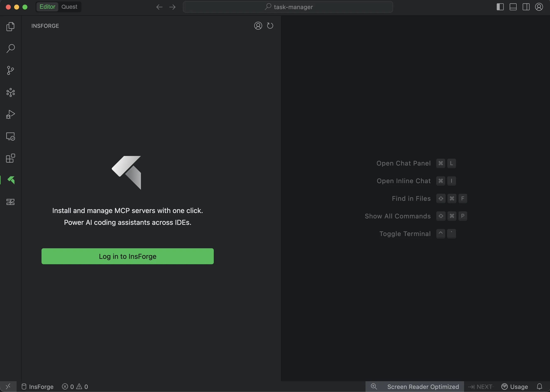Refresh the InsForge panel

point(270,26)
